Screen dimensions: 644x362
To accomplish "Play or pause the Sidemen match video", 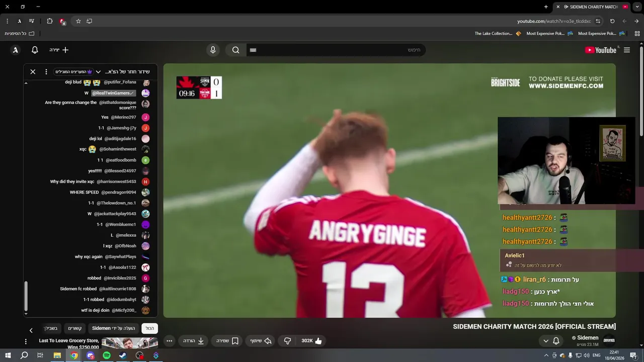I will 389,191.
